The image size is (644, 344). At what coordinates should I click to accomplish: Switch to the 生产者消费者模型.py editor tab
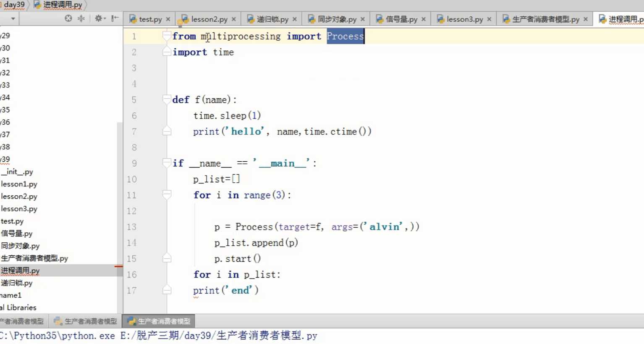(545, 19)
